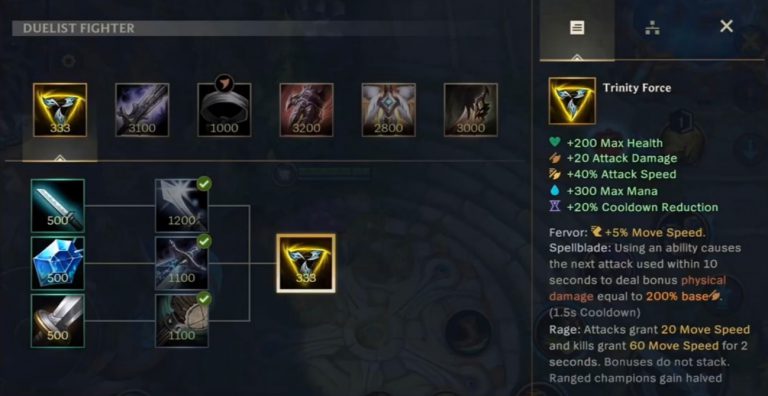This screenshot has height=396, width=768.
Task: Select the Trinity Force item in build row
Action: [x=60, y=110]
